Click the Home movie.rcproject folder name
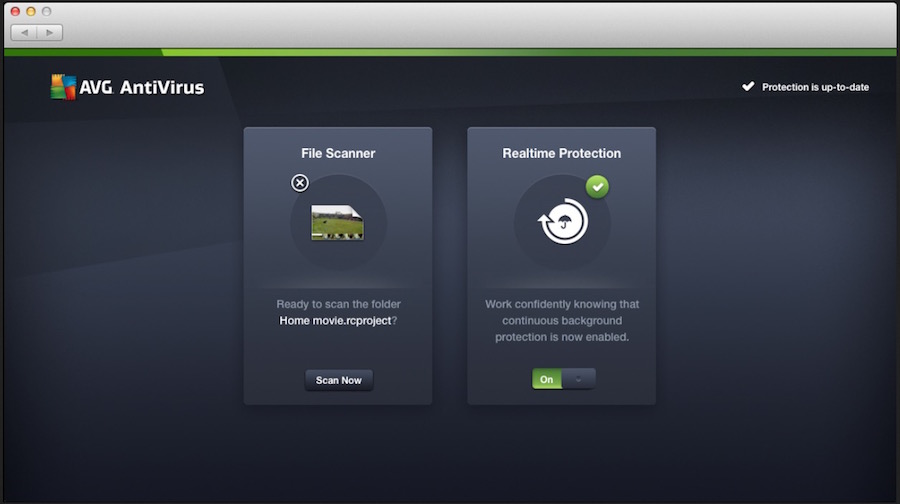 click(x=335, y=321)
